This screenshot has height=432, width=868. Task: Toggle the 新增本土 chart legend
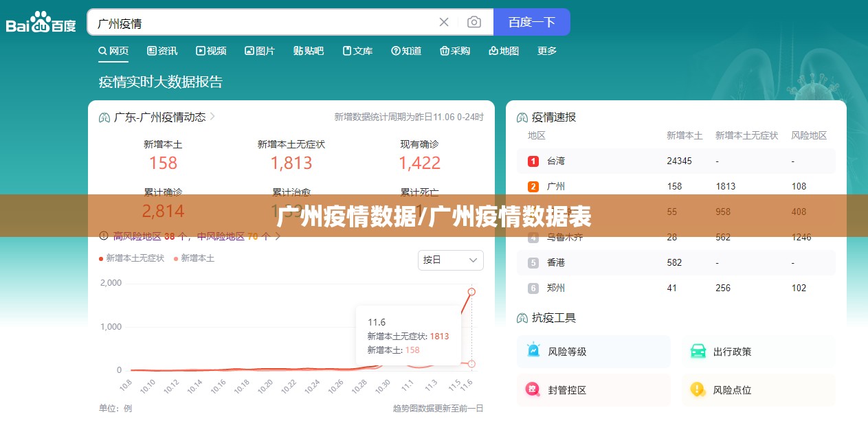pos(194,258)
